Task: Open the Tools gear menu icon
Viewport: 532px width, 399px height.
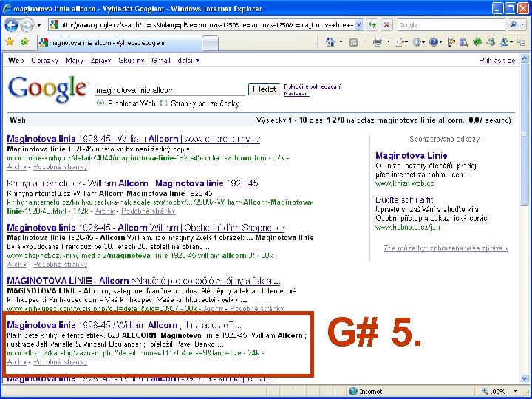Action: (417, 42)
